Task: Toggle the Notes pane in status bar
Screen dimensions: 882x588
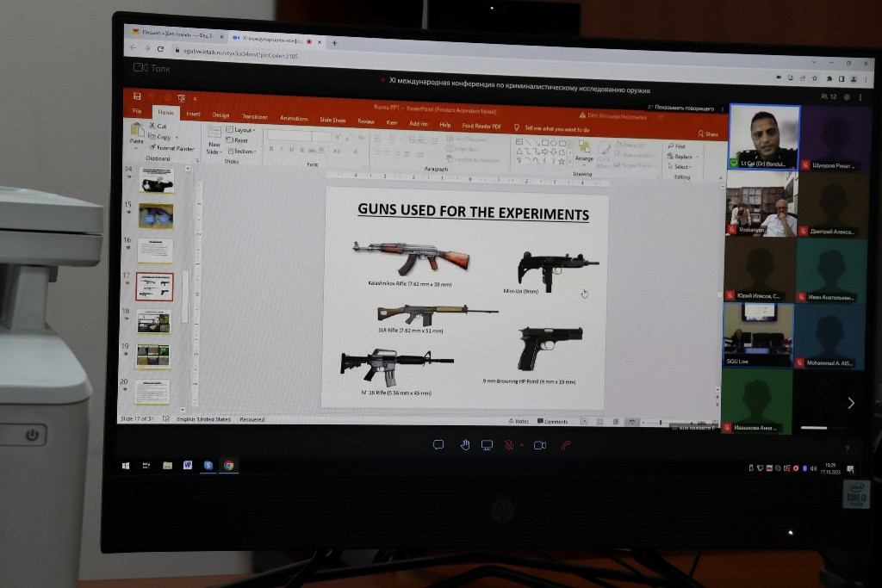Action: pos(519,421)
